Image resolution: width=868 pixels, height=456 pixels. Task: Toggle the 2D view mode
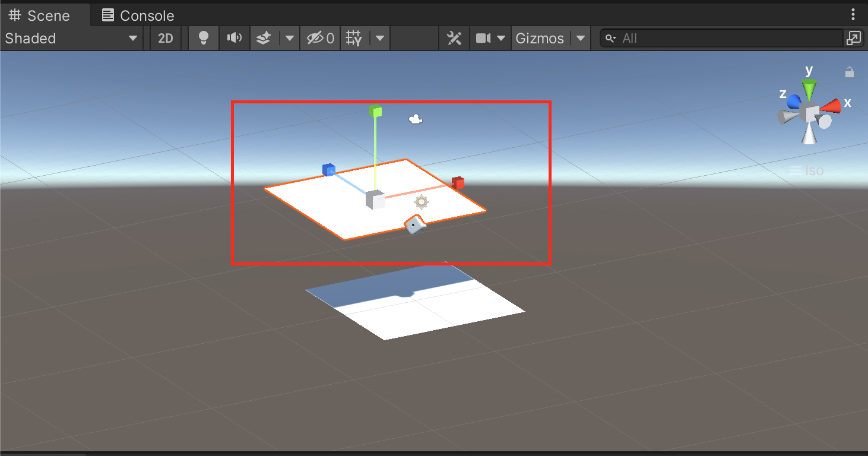(x=165, y=39)
